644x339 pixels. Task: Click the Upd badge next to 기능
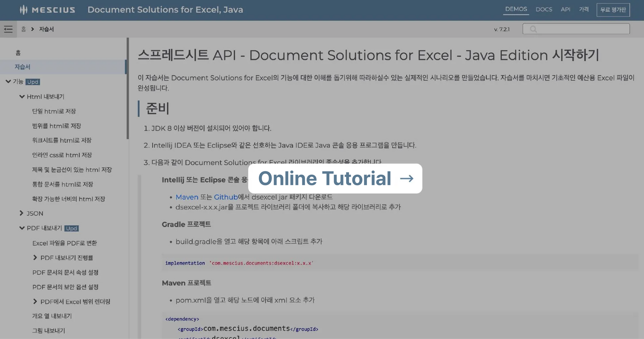click(33, 82)
